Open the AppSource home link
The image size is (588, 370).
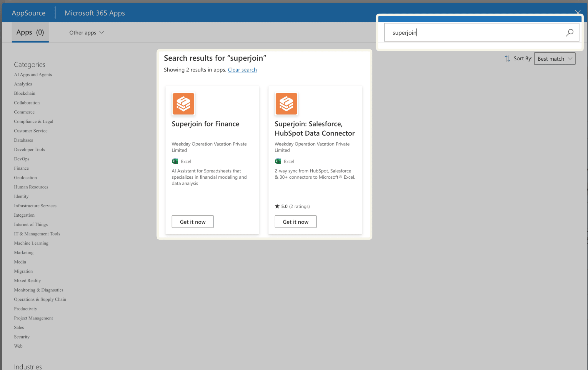pos(29,13)
